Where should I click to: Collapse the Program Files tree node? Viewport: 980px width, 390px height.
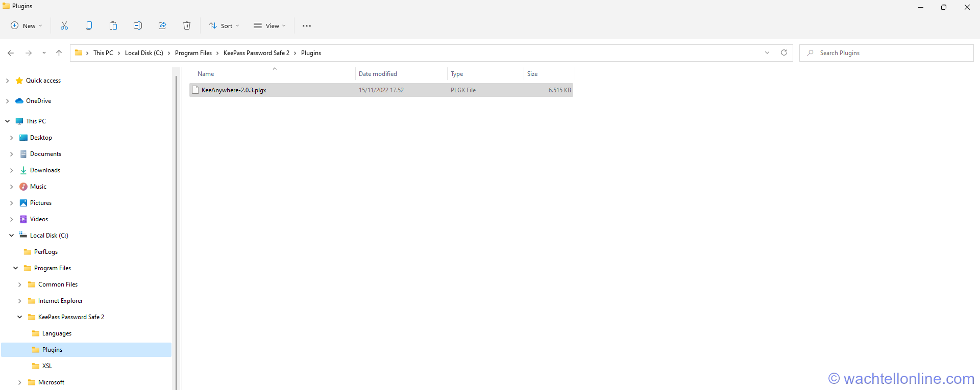coord(15,268)
